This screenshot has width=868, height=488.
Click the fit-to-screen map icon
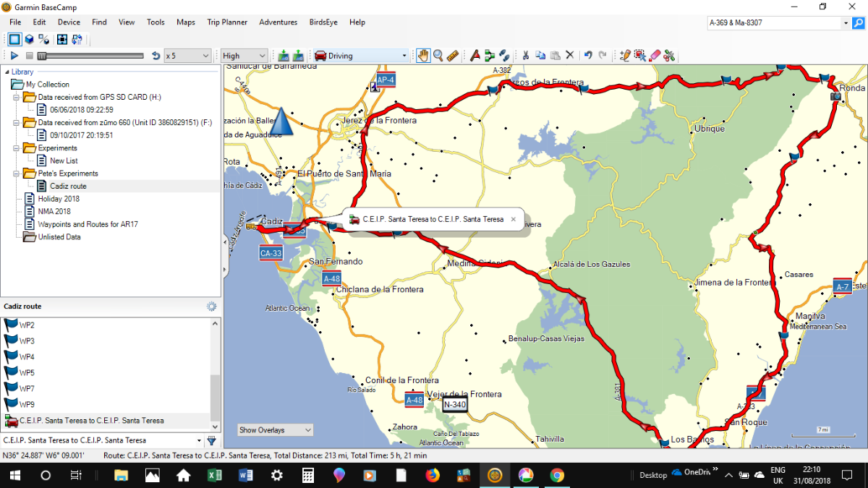pyautogui.click(x=62, y=39)
